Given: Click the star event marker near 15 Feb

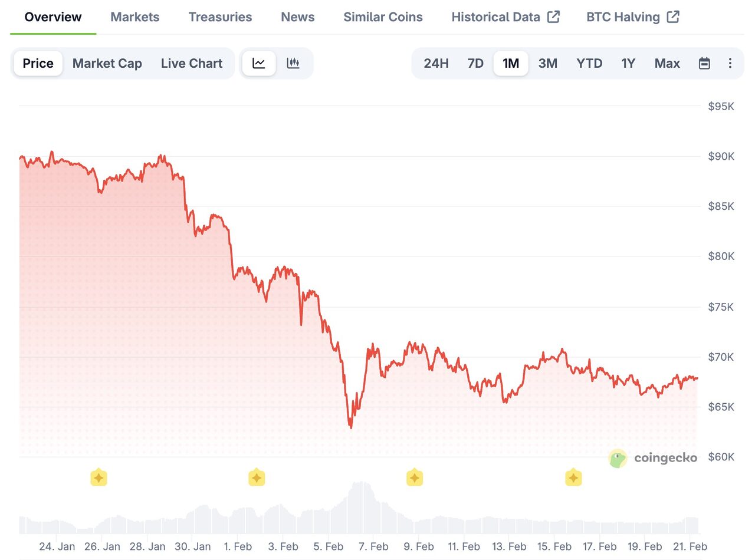Looking at the screenshot, I should click(573, 477).
